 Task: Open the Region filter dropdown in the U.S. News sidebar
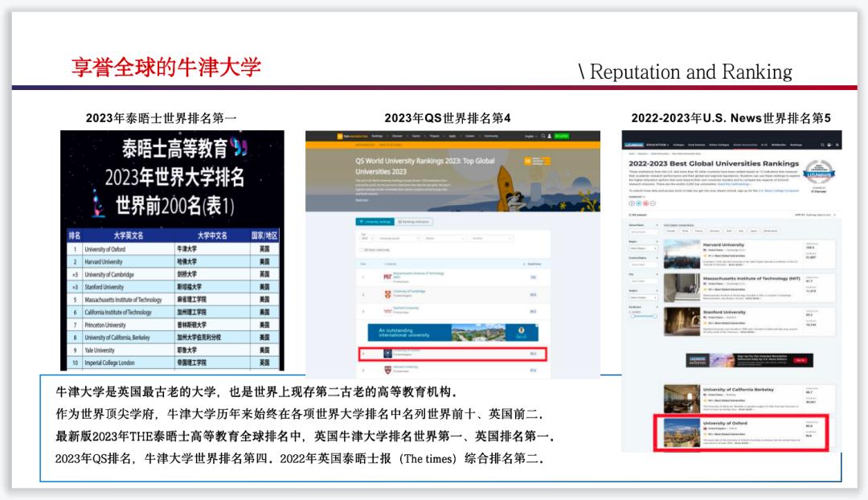[x=643, y=248]
